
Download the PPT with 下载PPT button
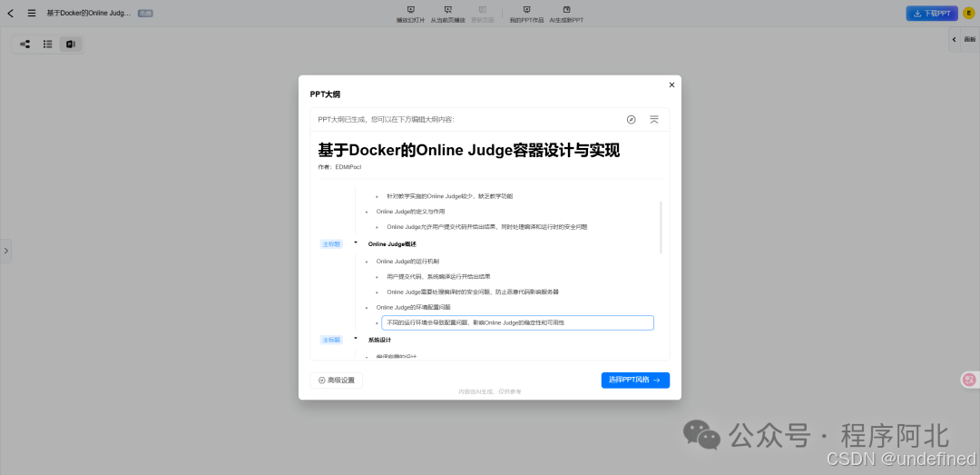pyautogui.click(x=932, y=13)
